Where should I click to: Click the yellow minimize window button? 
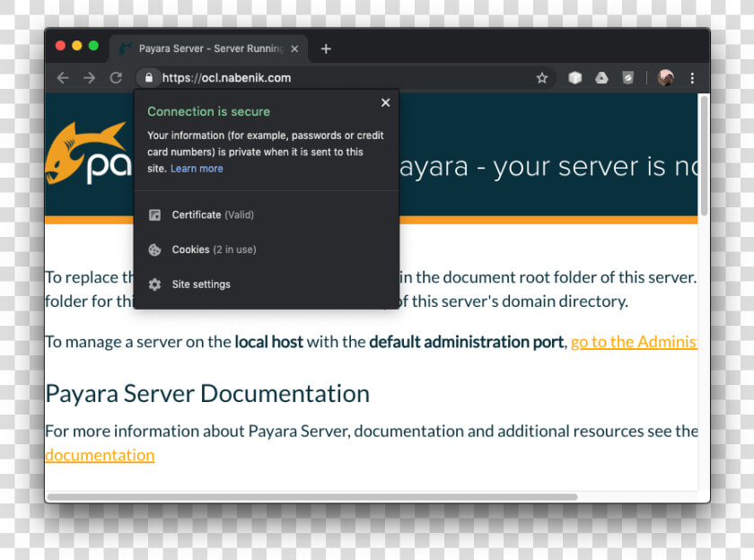77,46
